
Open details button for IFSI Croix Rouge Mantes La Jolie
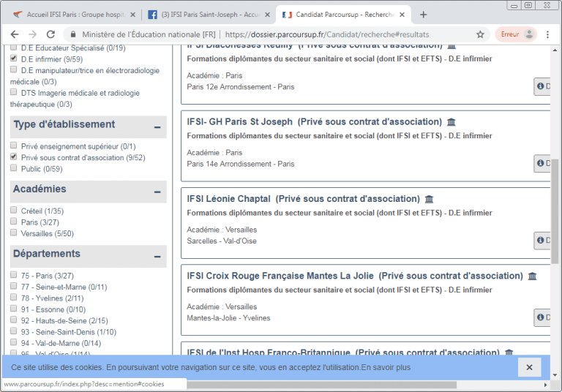[x=542, y=317]
